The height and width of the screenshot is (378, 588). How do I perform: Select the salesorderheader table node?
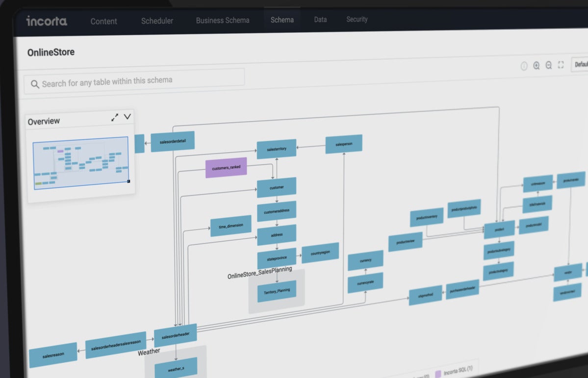click(176, 335)
